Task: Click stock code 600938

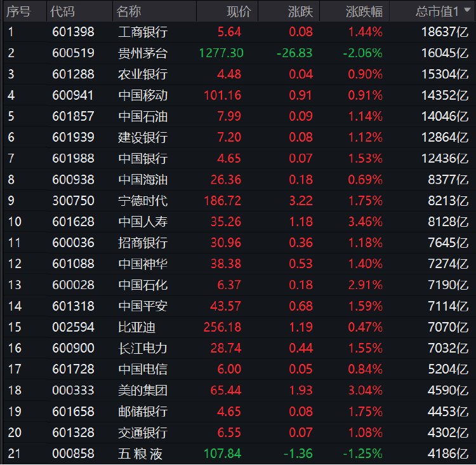Action: 73,180
